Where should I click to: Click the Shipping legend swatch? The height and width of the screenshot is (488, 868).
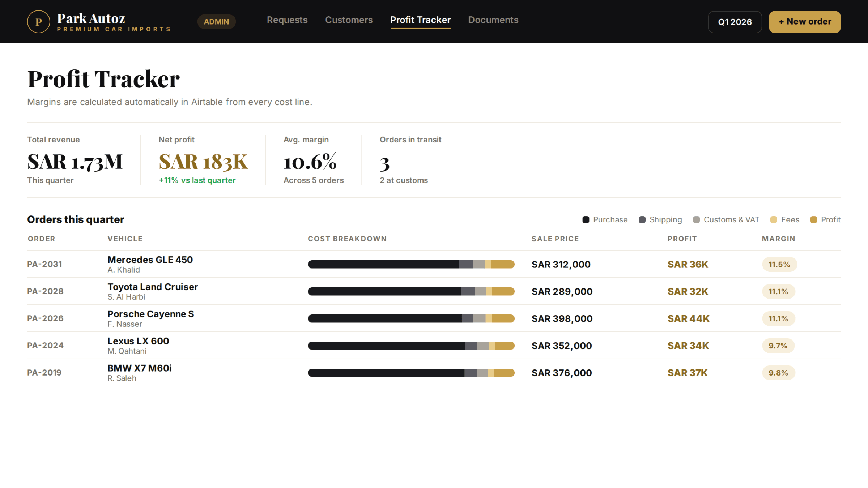tap(642, 220)
